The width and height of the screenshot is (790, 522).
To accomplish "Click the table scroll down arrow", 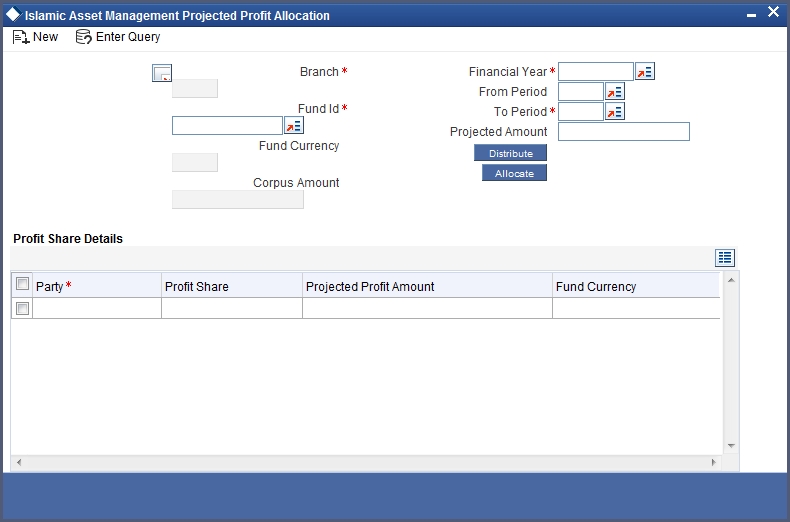I will 731,446.
